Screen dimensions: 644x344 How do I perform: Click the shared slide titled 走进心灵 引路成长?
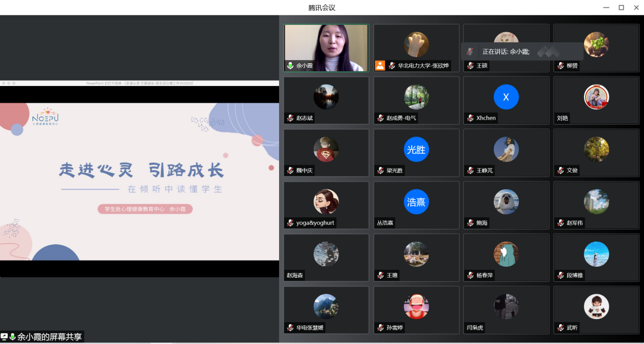click(139, 181)
